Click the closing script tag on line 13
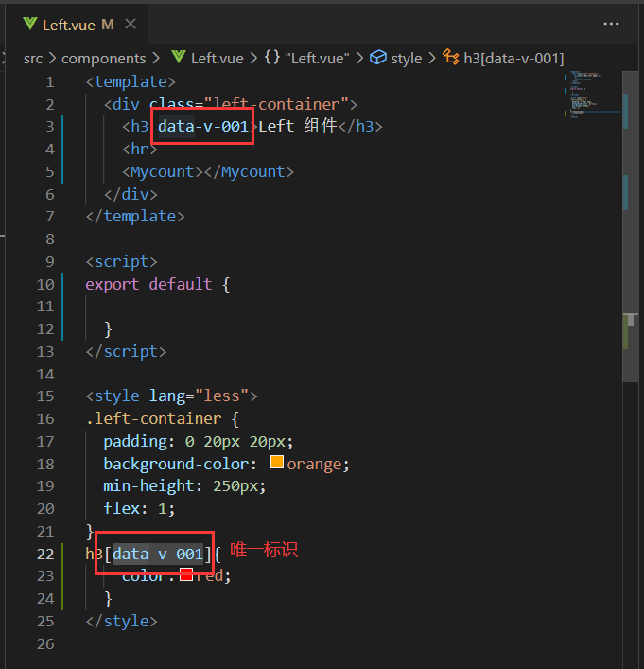 126,352
